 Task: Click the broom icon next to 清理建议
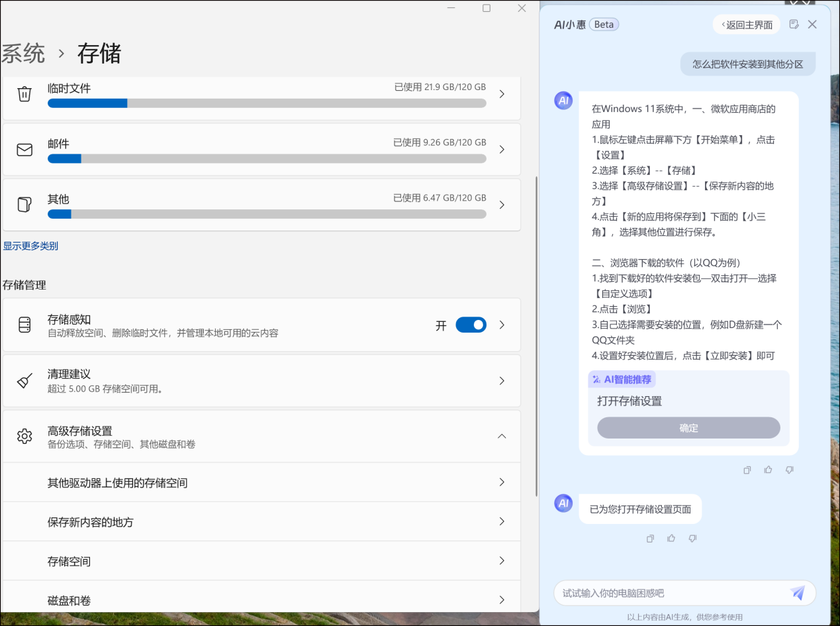24,380
